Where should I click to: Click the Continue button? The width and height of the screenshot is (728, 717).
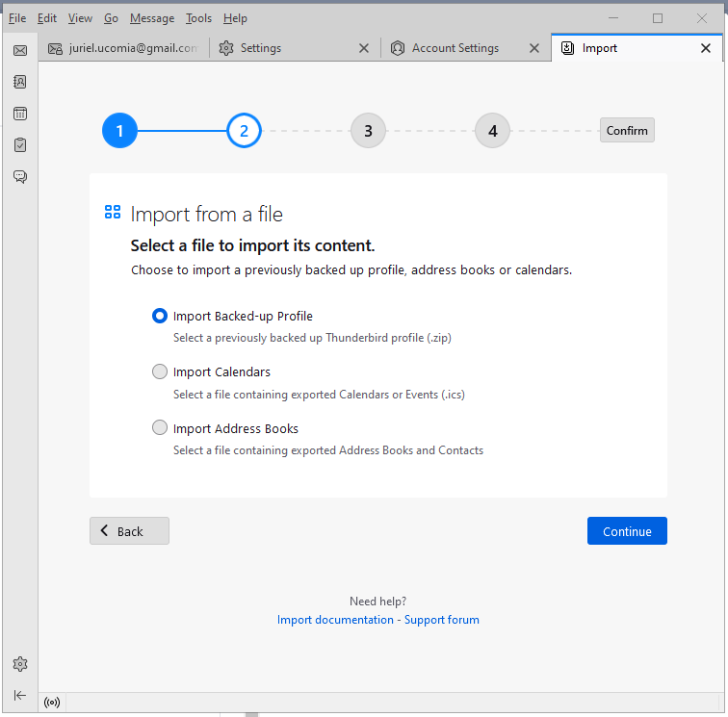(627, 531)
